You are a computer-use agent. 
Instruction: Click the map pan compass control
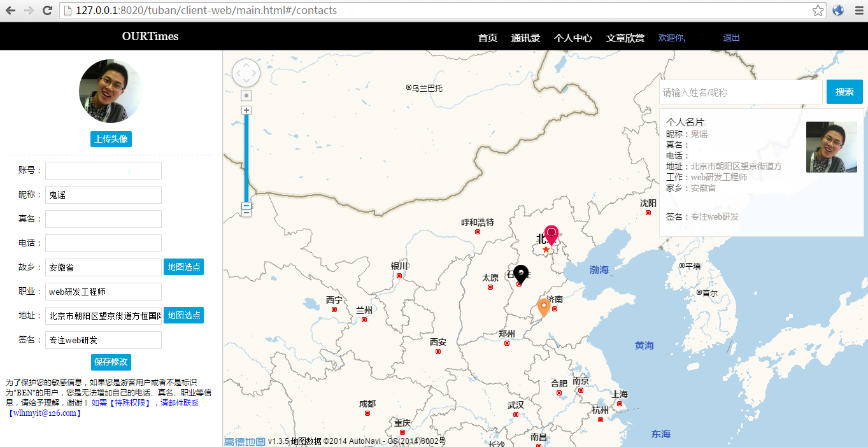click(x=246, y=73)
